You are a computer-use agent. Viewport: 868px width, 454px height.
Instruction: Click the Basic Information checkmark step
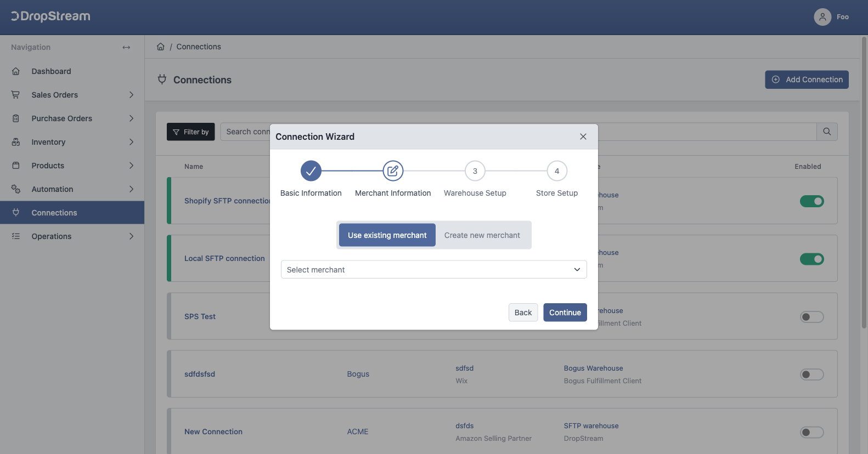[311, 171]
